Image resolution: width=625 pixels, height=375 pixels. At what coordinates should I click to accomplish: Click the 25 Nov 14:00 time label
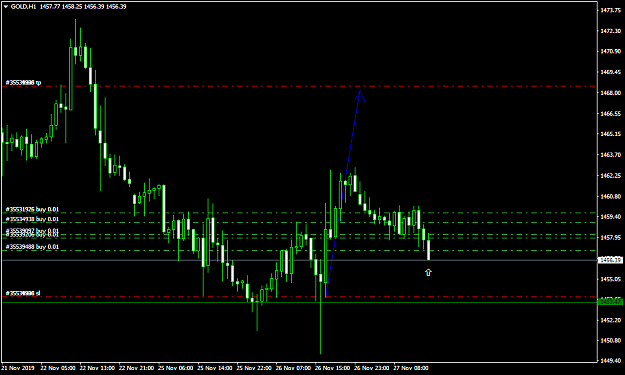pyautogui.click(x=215, y=368)
